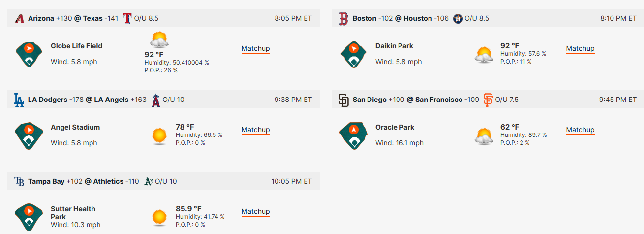Click the Texas Rangers logo
This screenshot has height=234, width=644.
pos(127,18)
